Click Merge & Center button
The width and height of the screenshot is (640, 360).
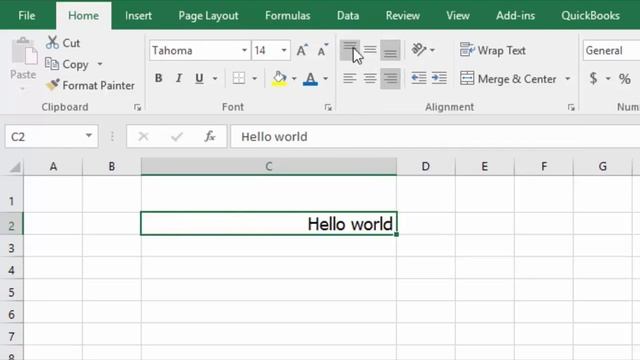508,78
